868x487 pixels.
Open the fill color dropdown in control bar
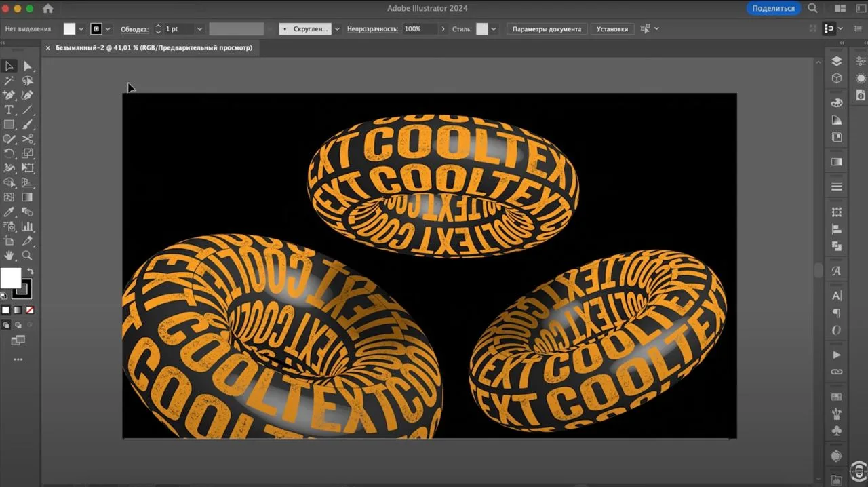[x=81, y=29]
